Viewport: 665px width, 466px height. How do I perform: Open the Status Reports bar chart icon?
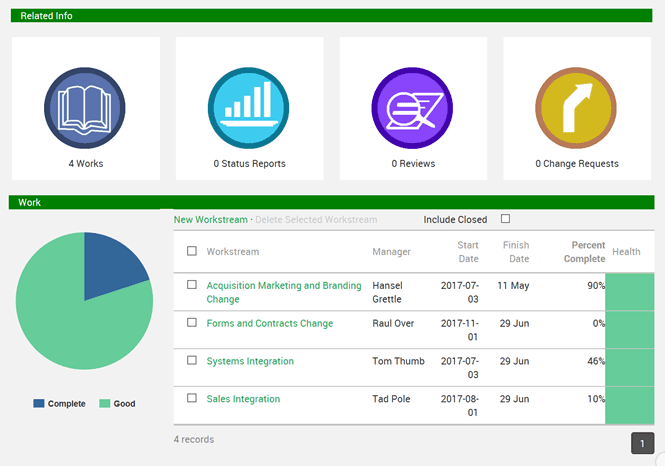[x=249, y=108]
